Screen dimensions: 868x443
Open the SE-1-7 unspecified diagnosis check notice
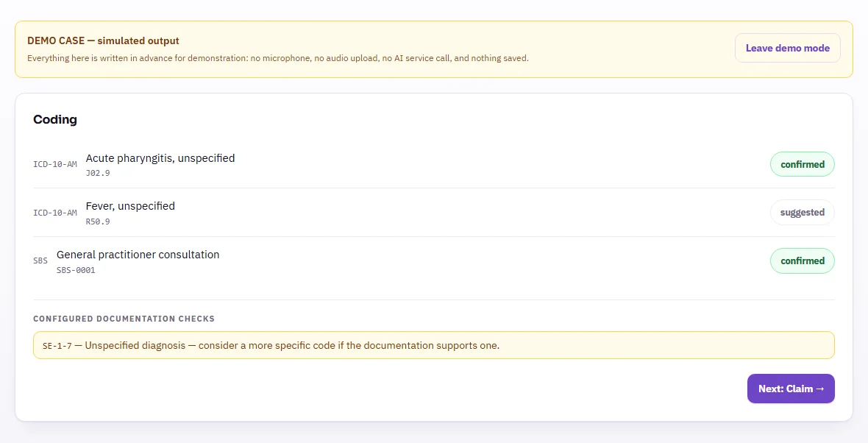click(x=434, y=346)
